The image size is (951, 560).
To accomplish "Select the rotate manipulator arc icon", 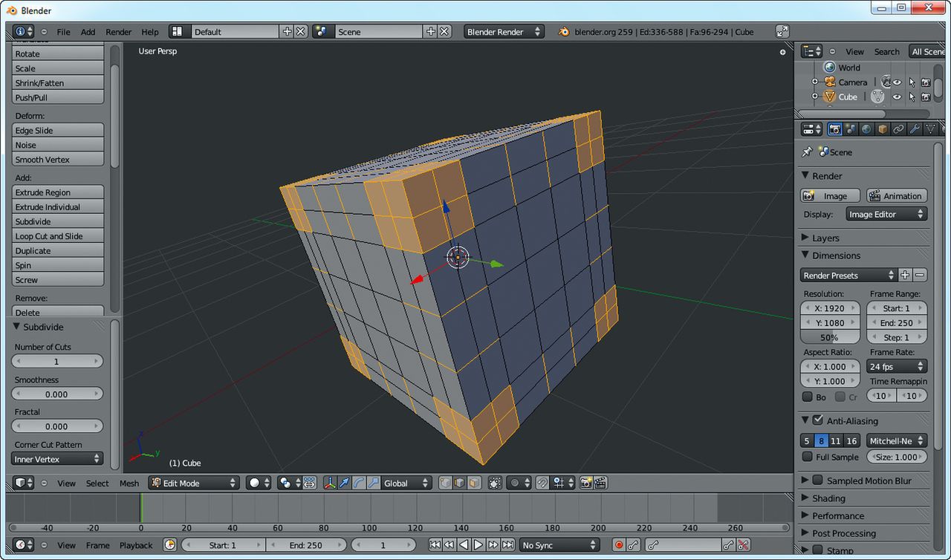I will pos(358,483).
